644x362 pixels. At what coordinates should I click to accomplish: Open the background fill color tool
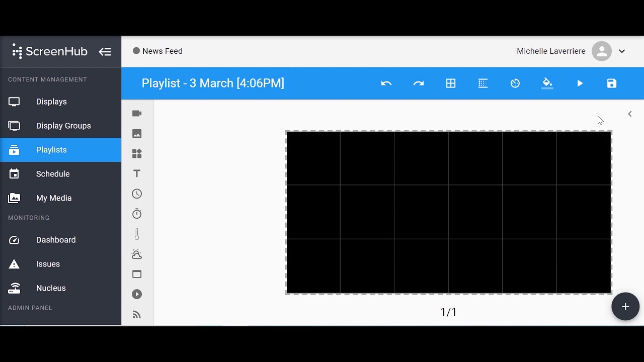pyautogui.click(x=547, y=83)
